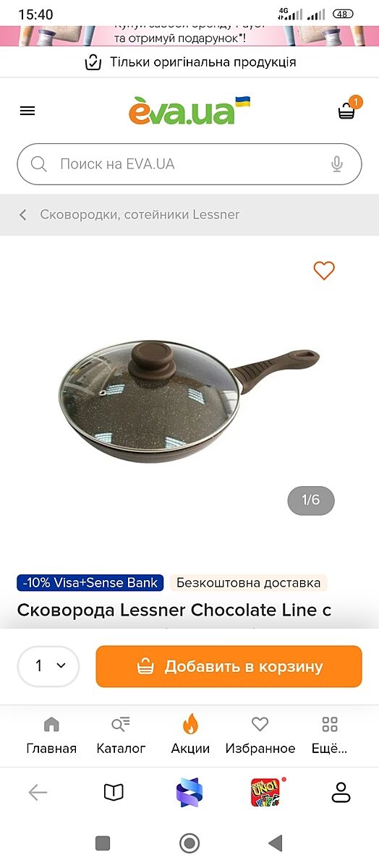Tap the microphone voice search icon
Image resolution: width=379 pixels, height=868 pixels.
click(336, 164)
